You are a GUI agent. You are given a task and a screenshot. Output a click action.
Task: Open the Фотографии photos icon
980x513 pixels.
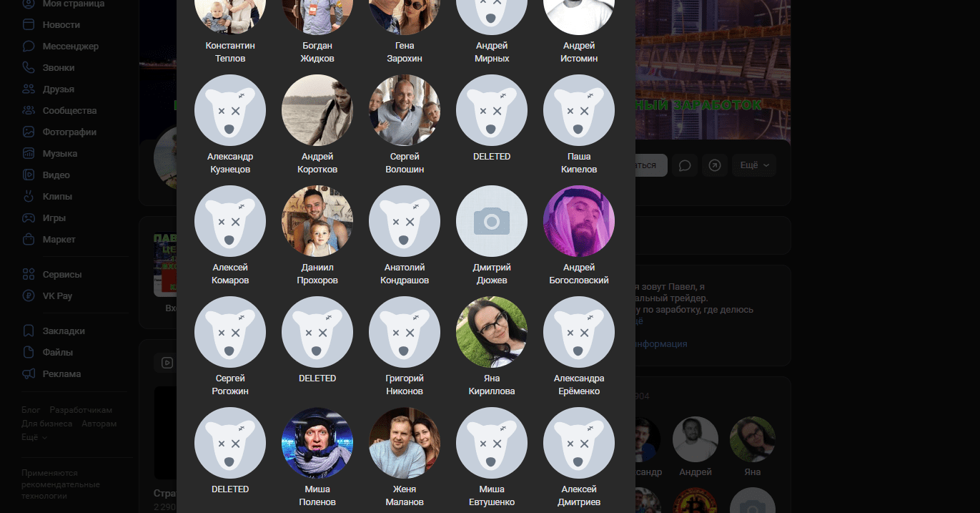pos(29,132)
